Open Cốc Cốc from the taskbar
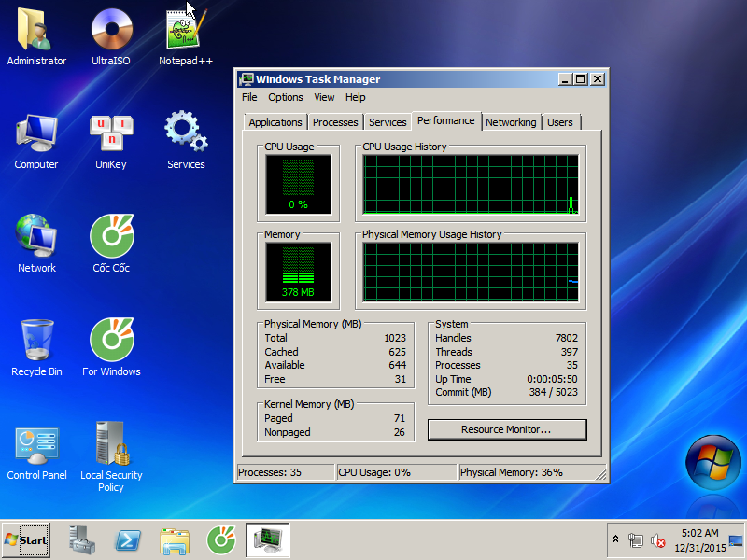 tap(221, 540)
